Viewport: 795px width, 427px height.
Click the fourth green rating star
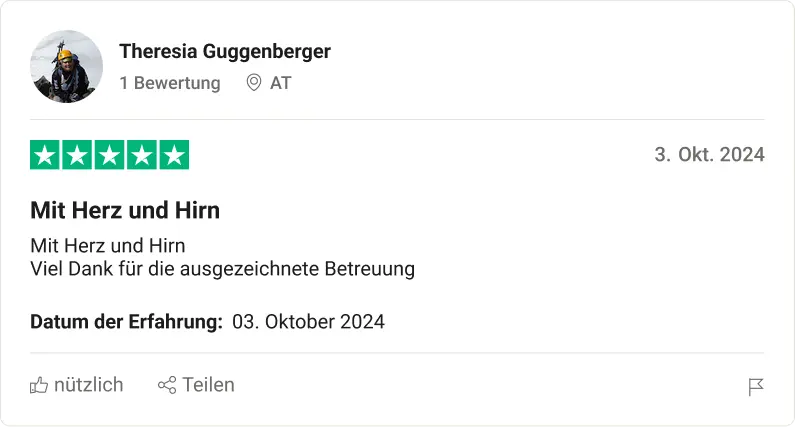[x=141, y=155]
